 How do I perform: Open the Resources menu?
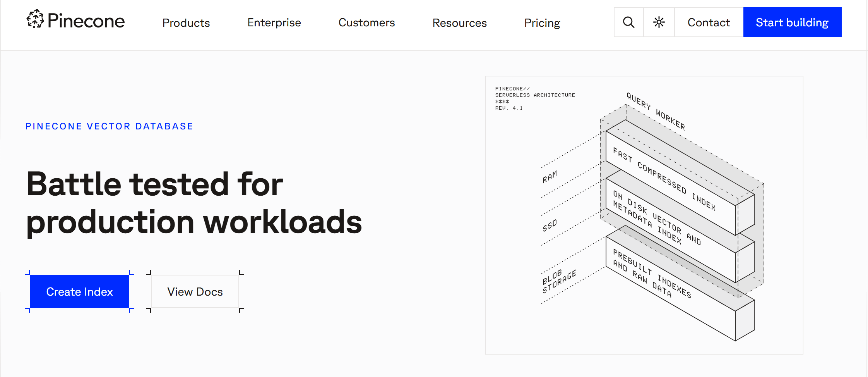(x=460, y=23)
